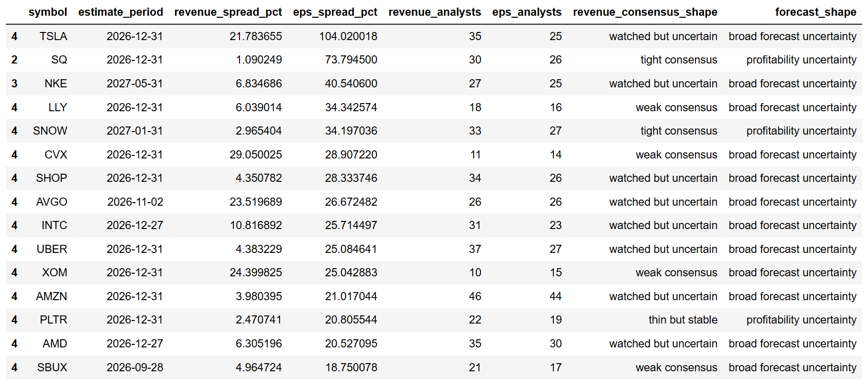868x386 pixels.
Task: Click the revenue_consensus_shape column header
Action: [x=645, y=12]
